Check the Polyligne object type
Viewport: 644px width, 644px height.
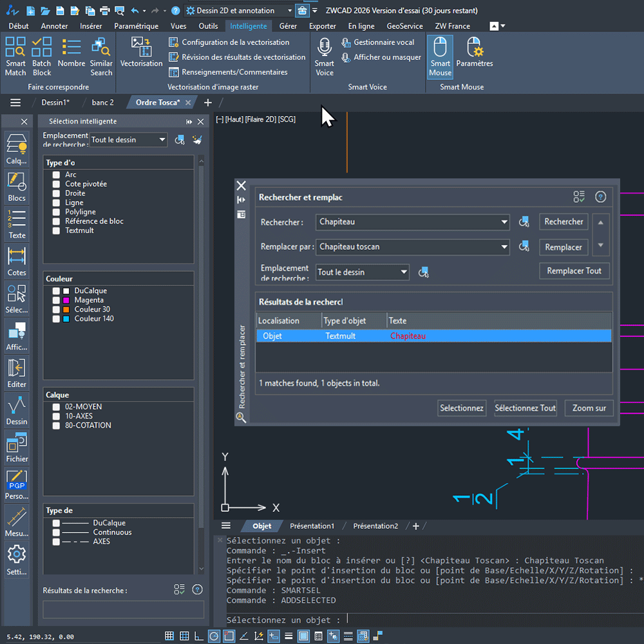(x=57, y=212)
